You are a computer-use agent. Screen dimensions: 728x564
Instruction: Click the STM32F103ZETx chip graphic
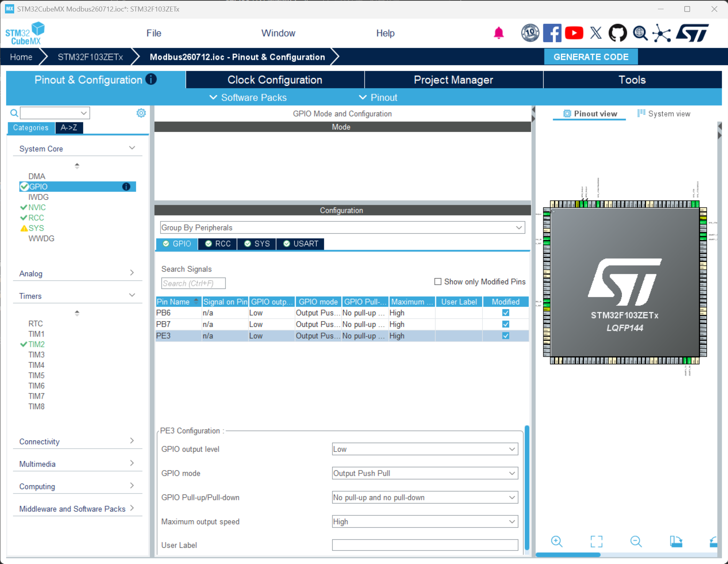pyautogui.click(x=625, y=283)
